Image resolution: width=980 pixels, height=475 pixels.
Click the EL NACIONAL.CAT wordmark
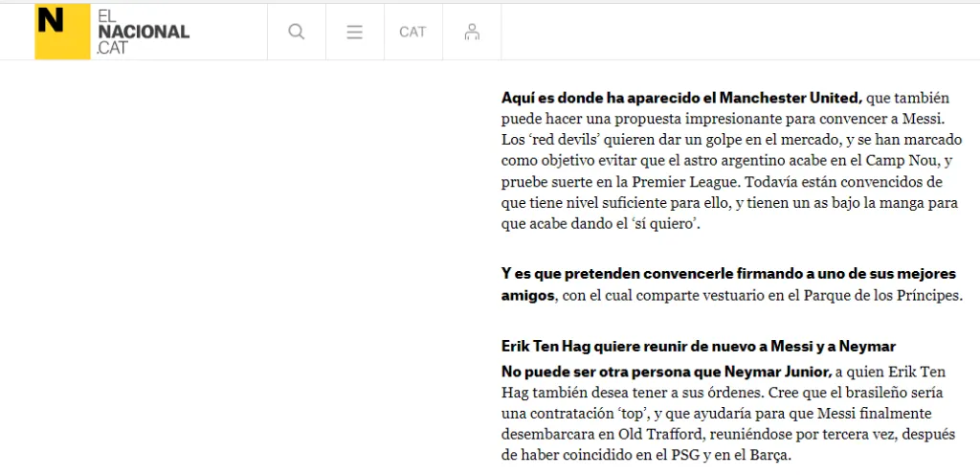[x=143, y=32]
